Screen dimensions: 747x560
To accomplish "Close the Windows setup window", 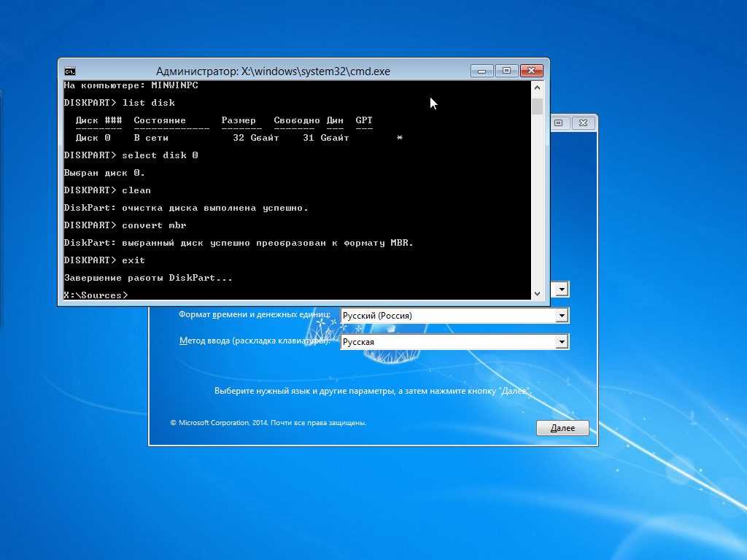I will (x=585, y=122).
